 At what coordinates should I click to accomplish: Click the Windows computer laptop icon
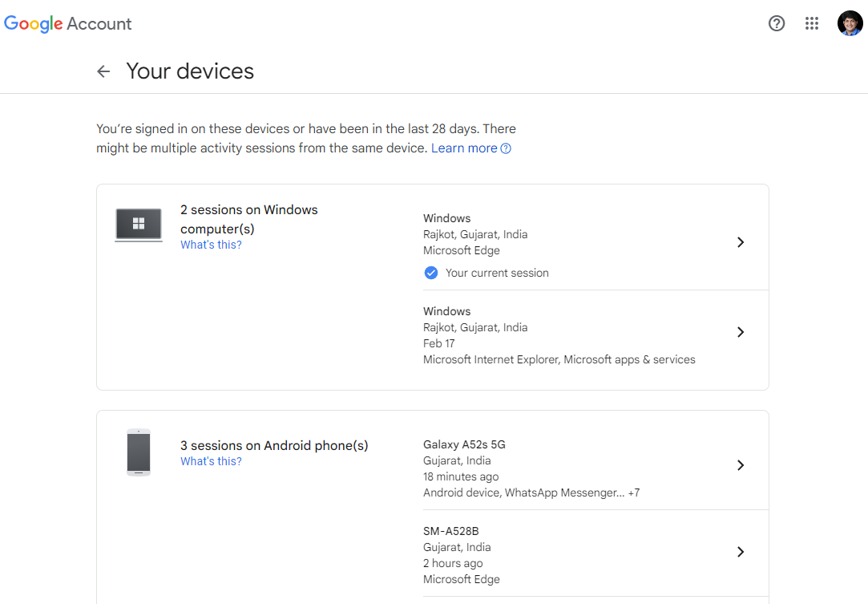pyautogui.click(x=139, y=225)
